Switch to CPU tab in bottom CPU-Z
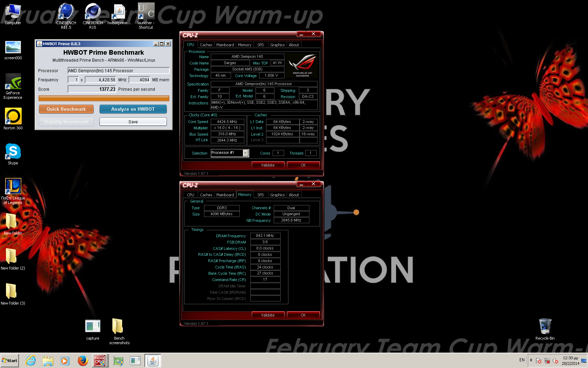This screenshot has width=588, height=368. [190, 195]
